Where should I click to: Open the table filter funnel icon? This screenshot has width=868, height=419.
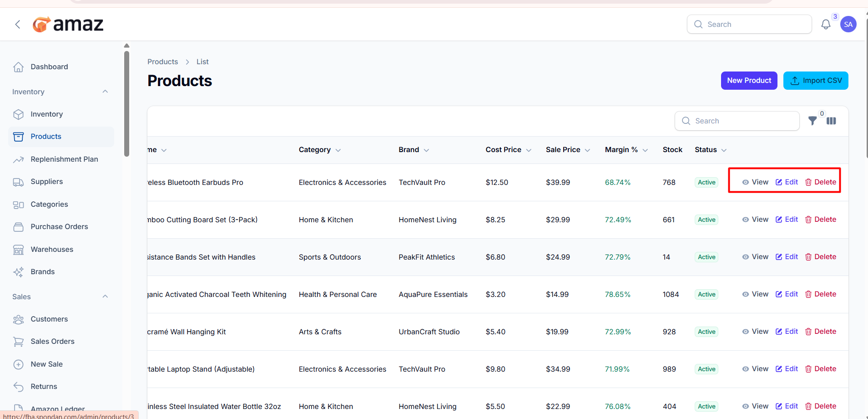click(x=812, y=121)
